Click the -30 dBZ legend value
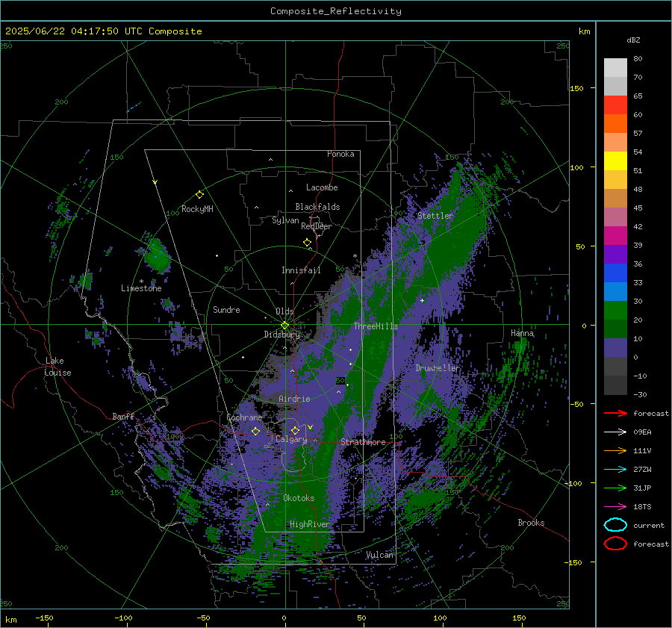 tap(640, 394)
